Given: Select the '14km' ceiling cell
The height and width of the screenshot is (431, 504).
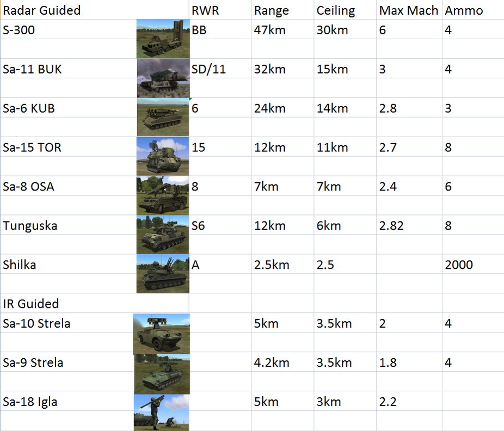Looking at the screenshot, I should pos(345,108).
